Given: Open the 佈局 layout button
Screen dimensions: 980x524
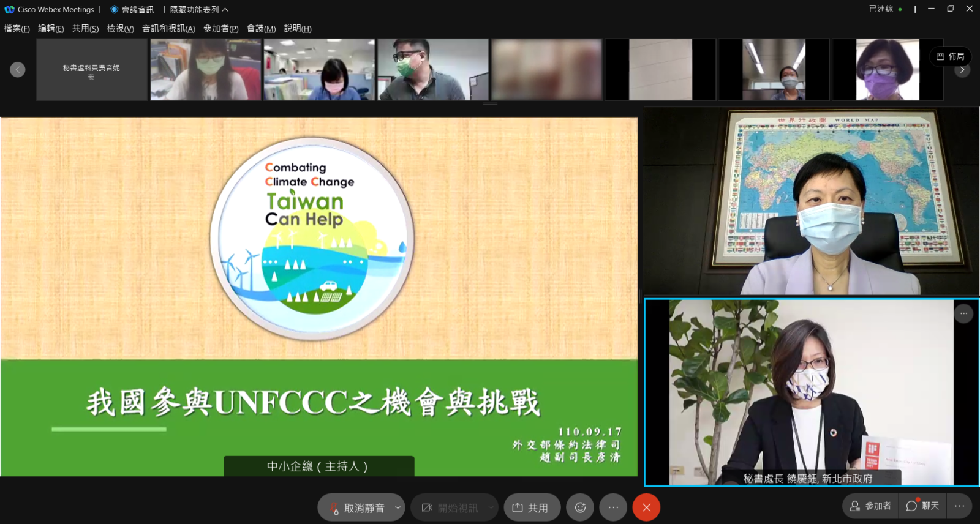Looking at the screenshot, I should pyautogui.click(x=951, y=56).
